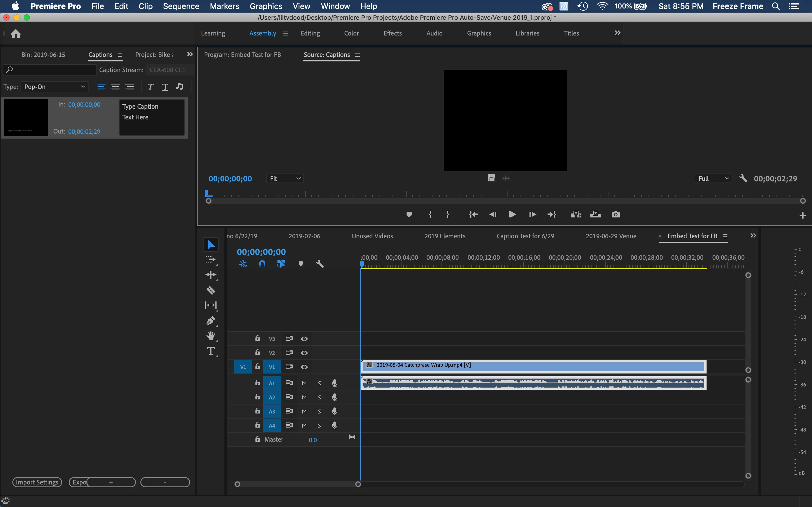
Task: Select the Type tool in toolbar
Action: (x=211, y=351)
